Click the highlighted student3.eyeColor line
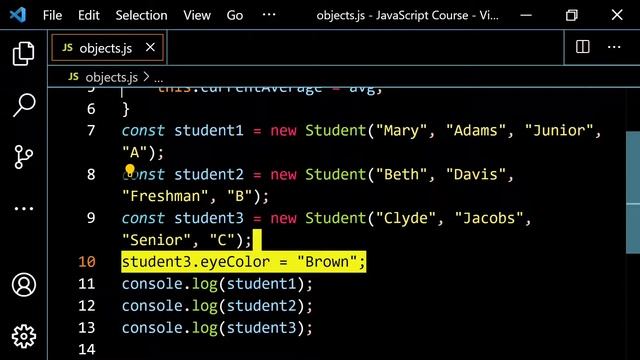The width and height of the screenshot is (640, 360). (244, 262)
